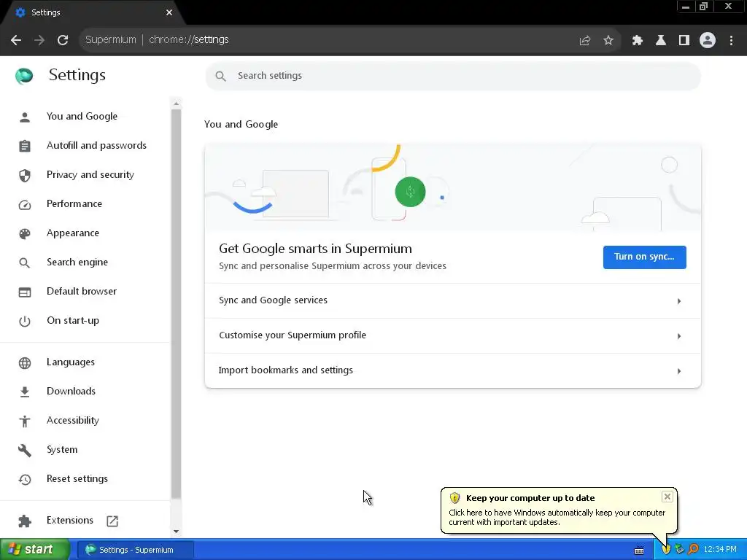The height and width of the screenshot is (560, 747).
Task: Click the update balloon message text
Action: point(557,518)
